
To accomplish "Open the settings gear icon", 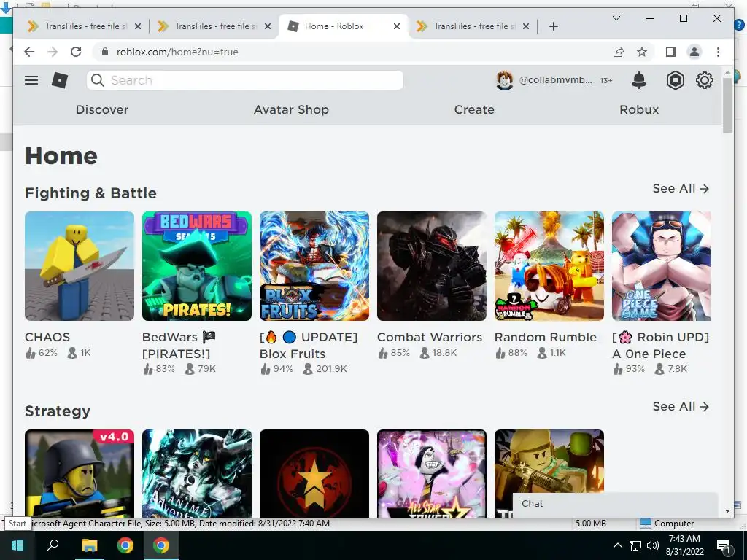I will click(704, 80).
